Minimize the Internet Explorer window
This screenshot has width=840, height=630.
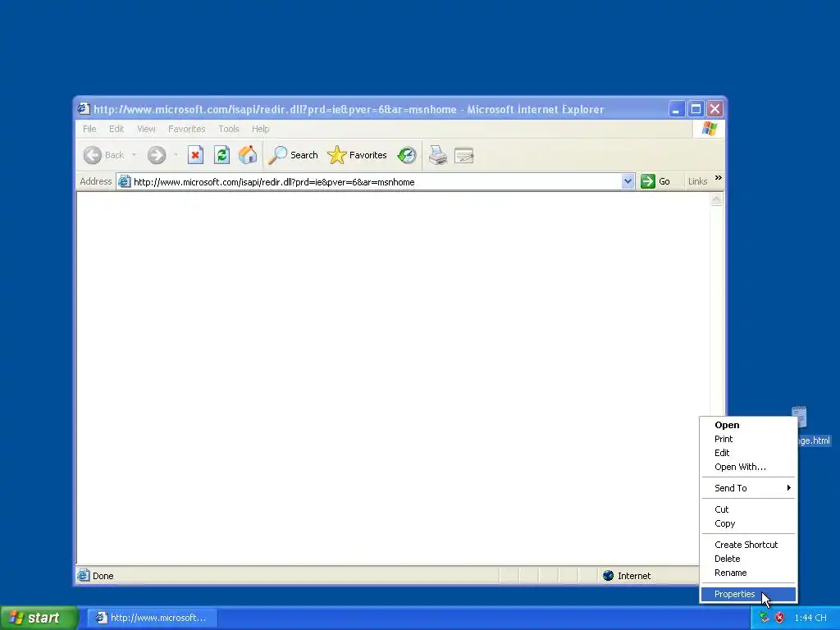(x=677, y=109)
